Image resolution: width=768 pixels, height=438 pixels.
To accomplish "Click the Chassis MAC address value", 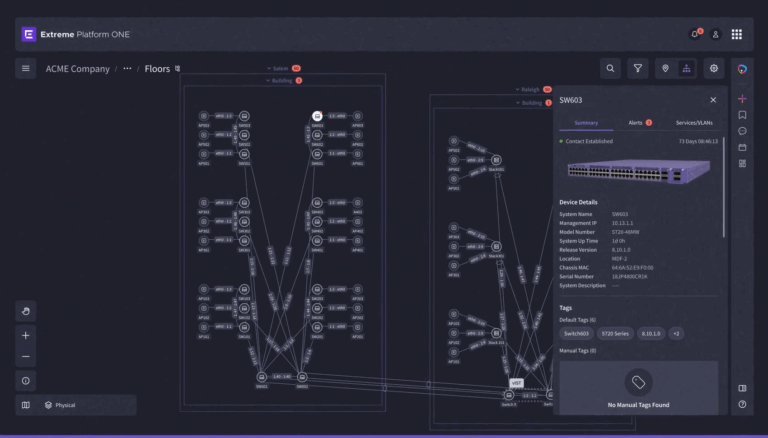I will pos(632,268).
